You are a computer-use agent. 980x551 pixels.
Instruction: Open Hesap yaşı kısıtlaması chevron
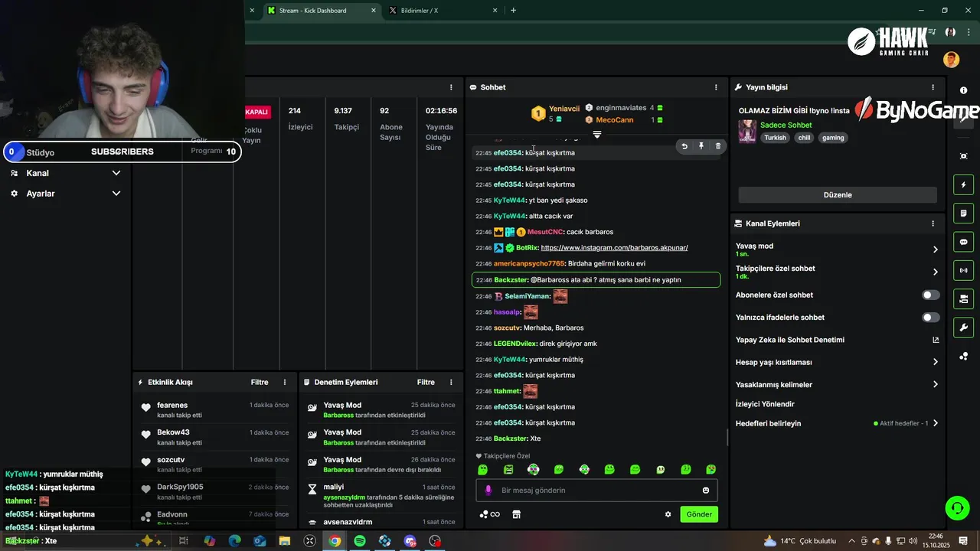coord(935,362)
